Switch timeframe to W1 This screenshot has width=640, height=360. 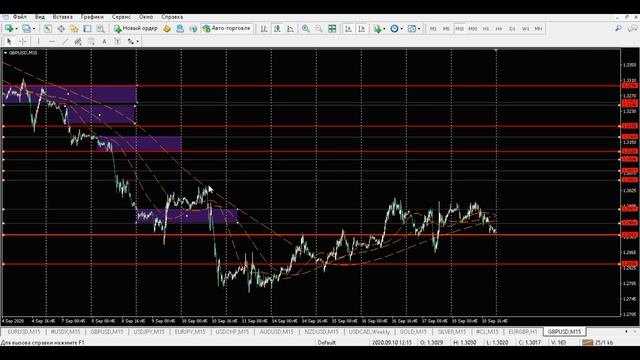[525, 29]
